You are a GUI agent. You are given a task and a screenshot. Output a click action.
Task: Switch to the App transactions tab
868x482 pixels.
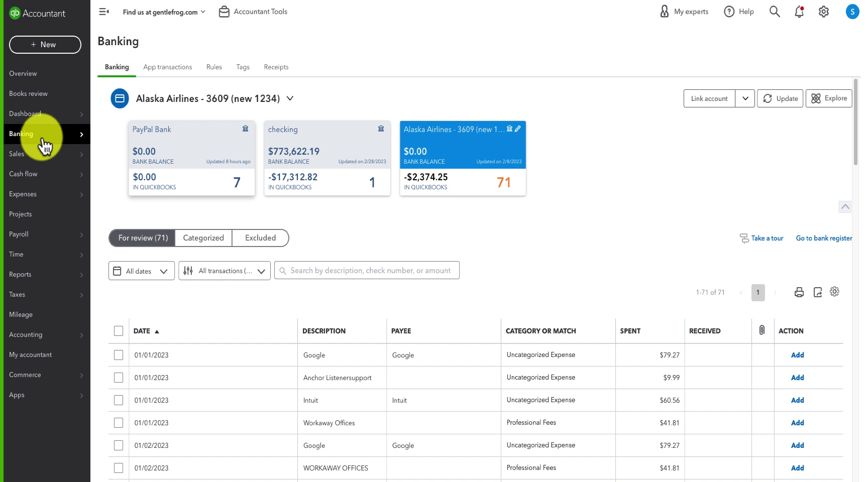click(x=168, y=67)
